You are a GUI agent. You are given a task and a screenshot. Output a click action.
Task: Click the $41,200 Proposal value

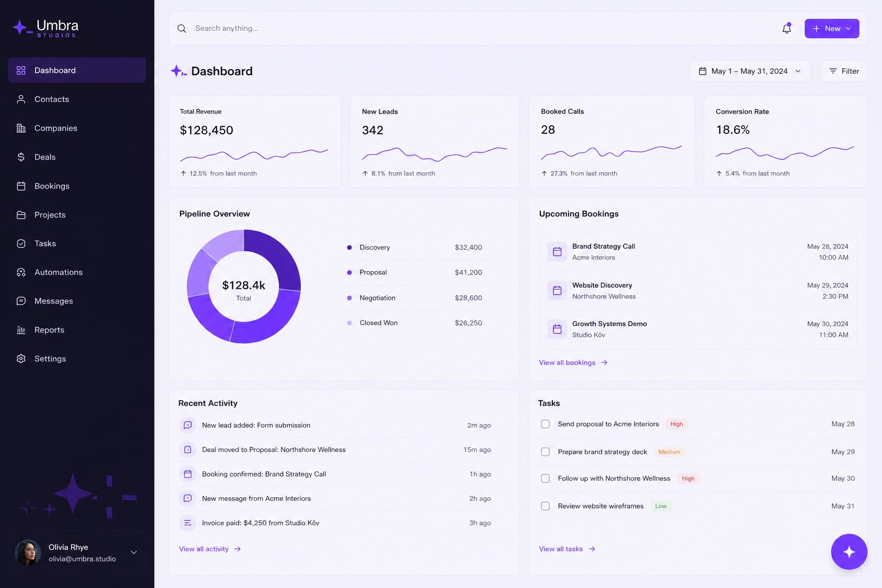click(468, 272)
